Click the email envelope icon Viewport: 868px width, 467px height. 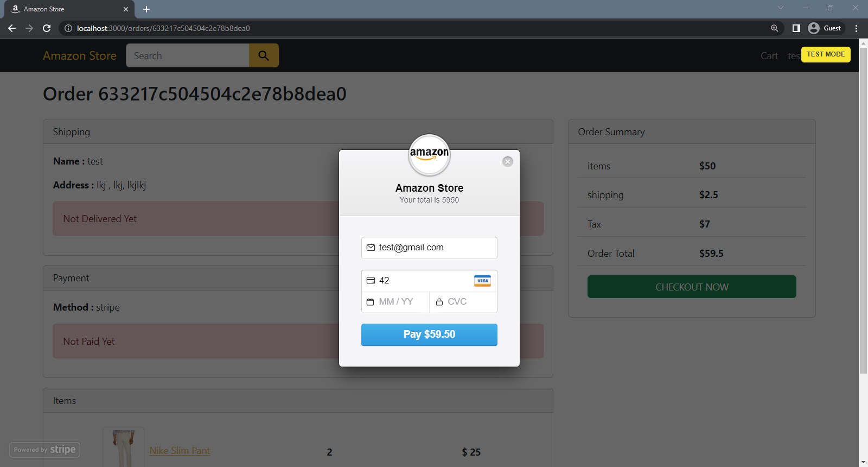pos(371,248)
